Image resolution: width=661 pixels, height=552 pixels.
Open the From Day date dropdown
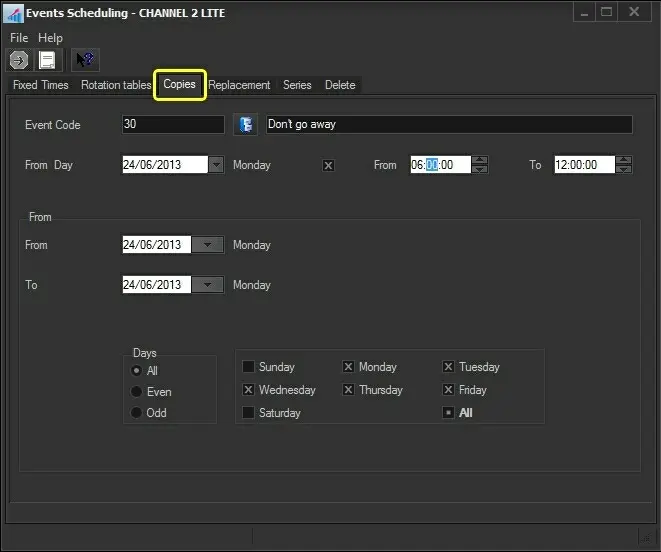[x=216, y=165]
